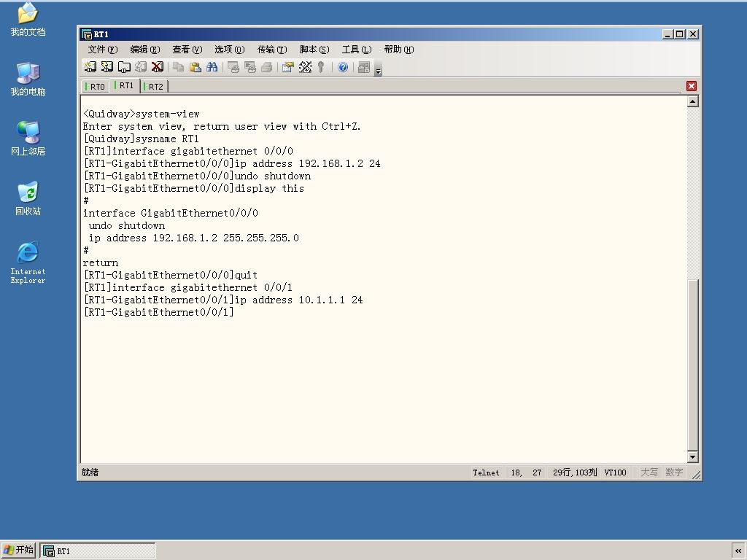The height and width of the screenshot is (560, 747).
Task: Open Session Options toolbar icon
Action: [287, 67]
